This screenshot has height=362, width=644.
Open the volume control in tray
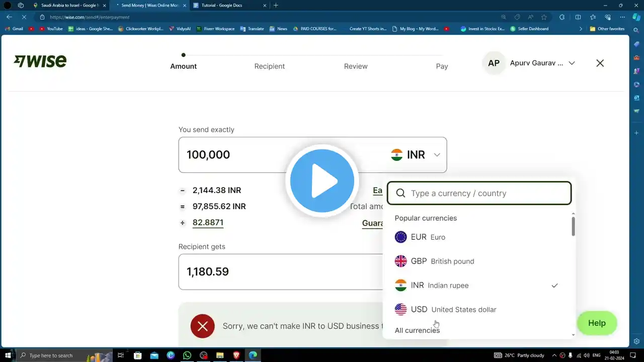586,355
